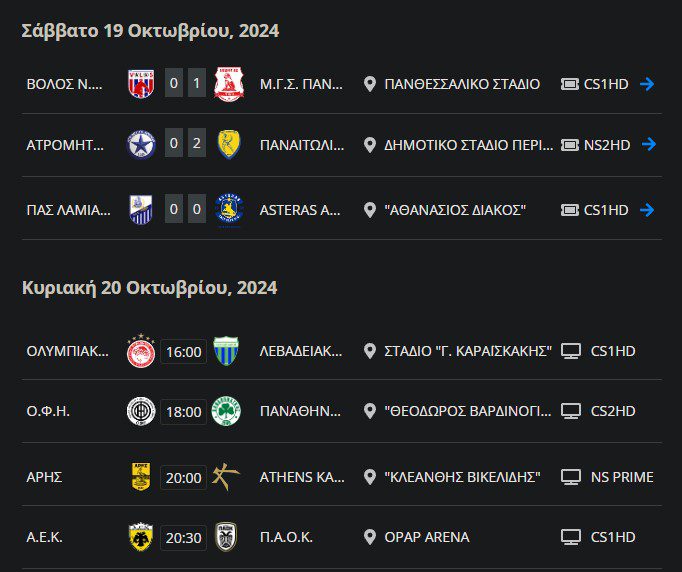Screen dimensions: 682x572
Task: Open the Lamia match details arrow
Action: [x=647, y=210]
